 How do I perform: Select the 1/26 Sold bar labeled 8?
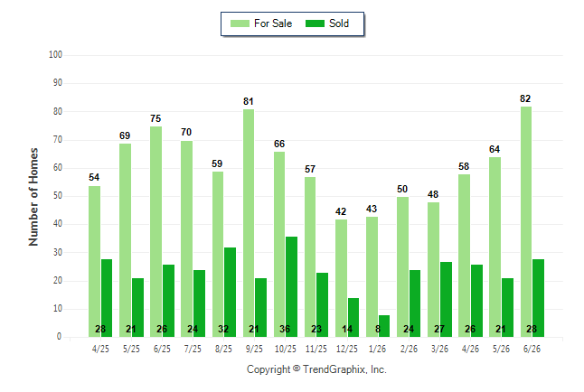[384, 326]
